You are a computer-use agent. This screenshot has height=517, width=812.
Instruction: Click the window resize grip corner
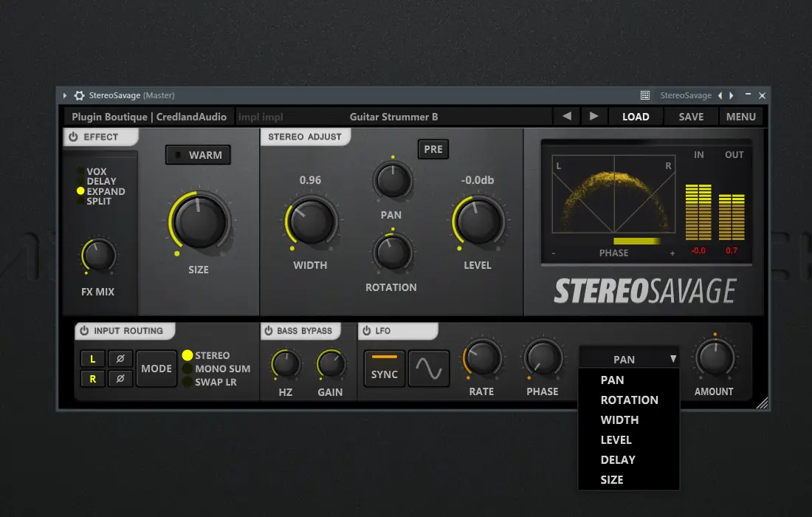pos(763,403)
